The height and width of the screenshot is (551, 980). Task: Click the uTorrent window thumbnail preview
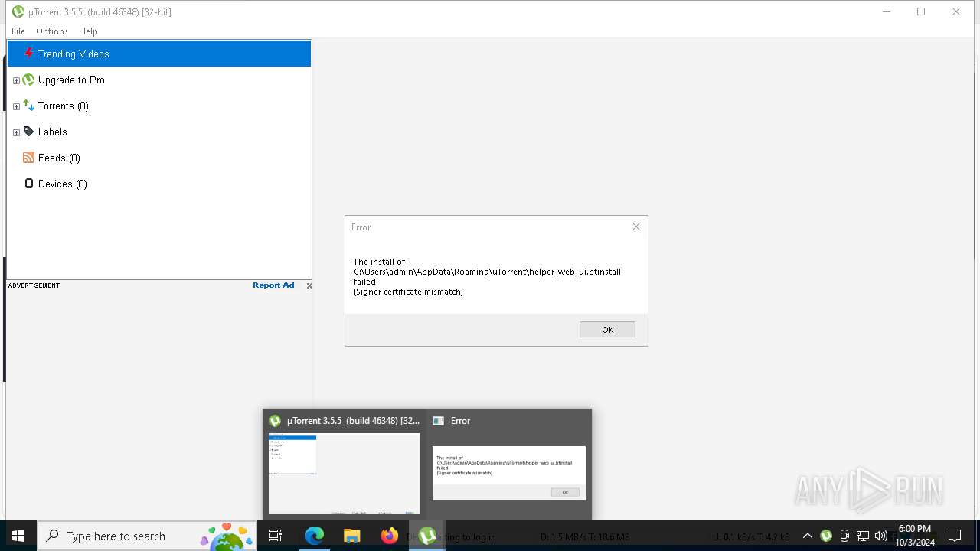(344, 474)
